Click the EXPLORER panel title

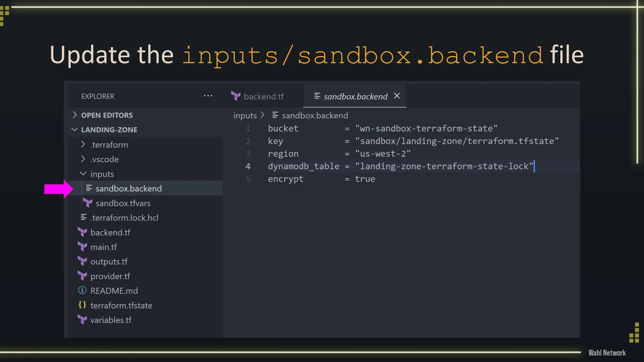98,96
